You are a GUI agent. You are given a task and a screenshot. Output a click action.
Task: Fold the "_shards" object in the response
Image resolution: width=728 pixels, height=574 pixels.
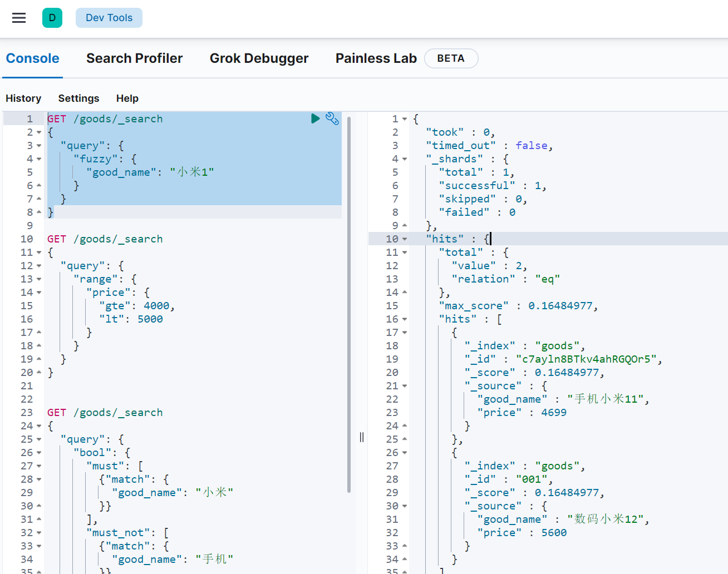405,159
